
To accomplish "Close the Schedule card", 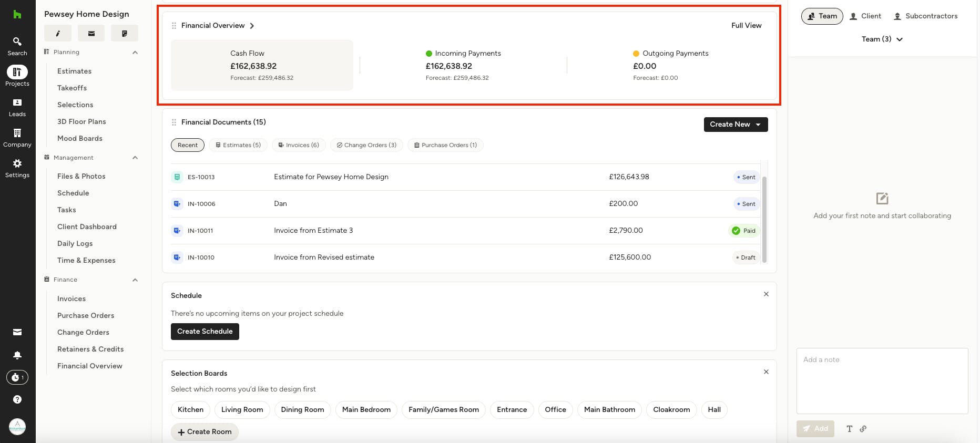I will (766, 294).
